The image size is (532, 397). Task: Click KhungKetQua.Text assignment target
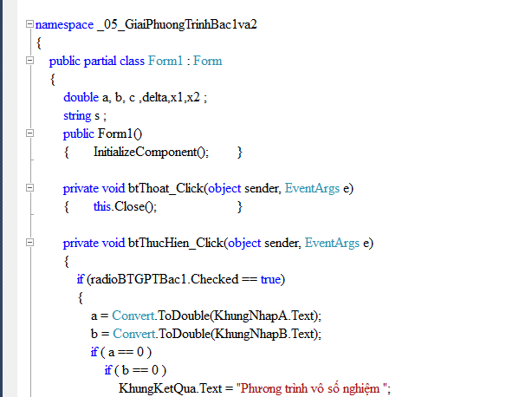(x=170, y=388)
